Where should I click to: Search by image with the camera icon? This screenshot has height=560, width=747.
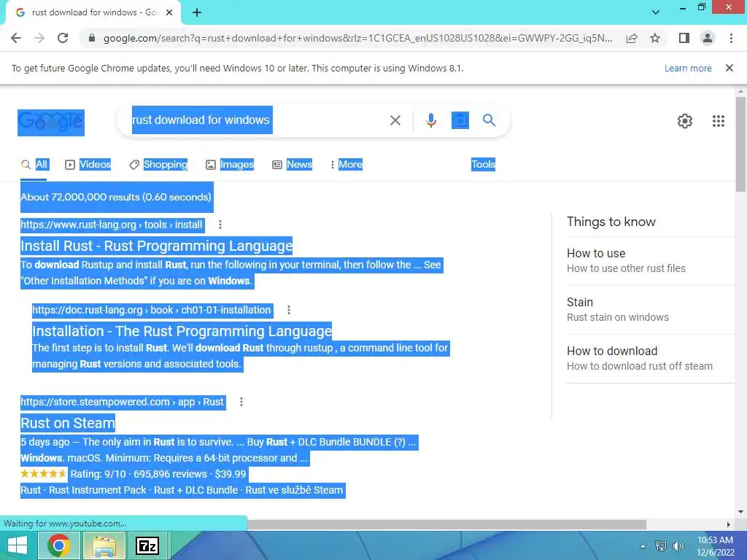pos(460,120)
